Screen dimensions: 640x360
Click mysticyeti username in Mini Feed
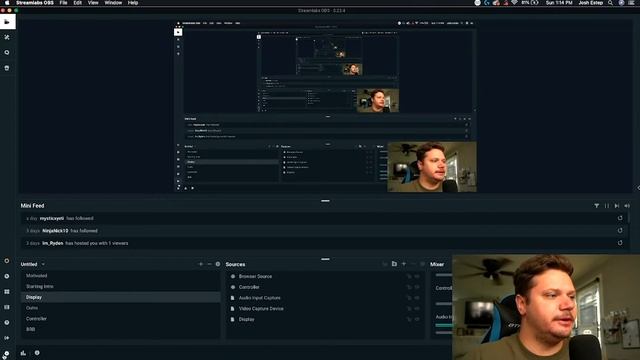[x=52, y=218]
